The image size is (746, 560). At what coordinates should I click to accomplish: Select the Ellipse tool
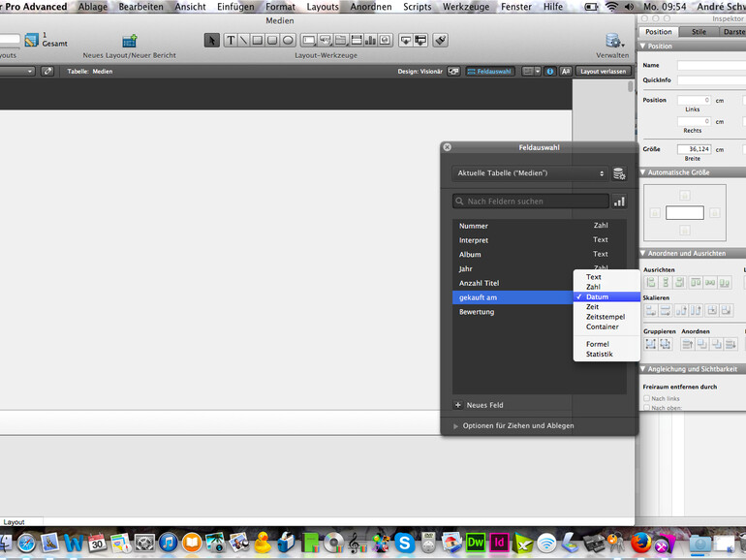click(288, 41)
